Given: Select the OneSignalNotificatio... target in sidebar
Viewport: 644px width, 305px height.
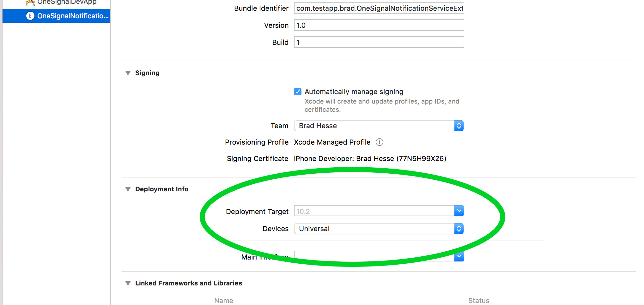Looking at the screenshot, I should pyautogui.click(x=56, y=16).
